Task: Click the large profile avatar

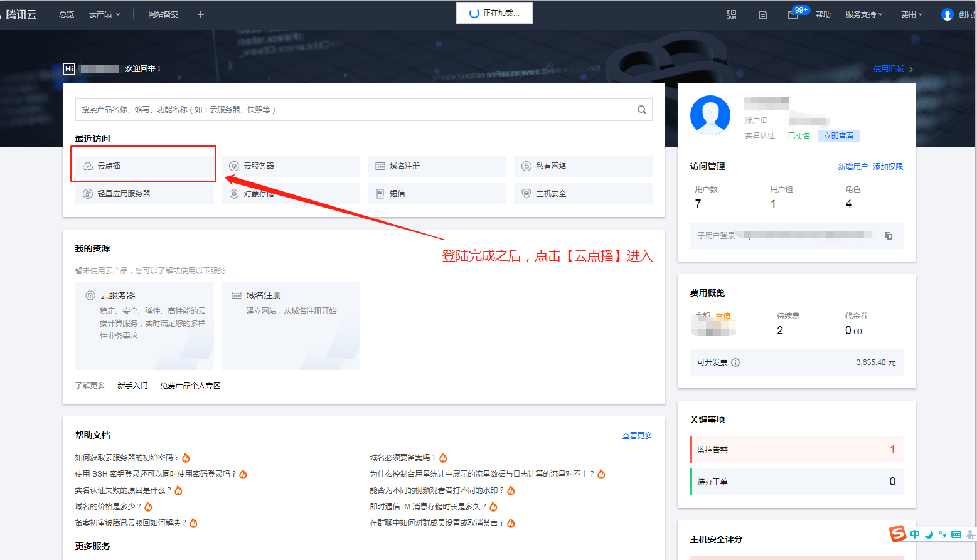Action: (x=710, y=115)
